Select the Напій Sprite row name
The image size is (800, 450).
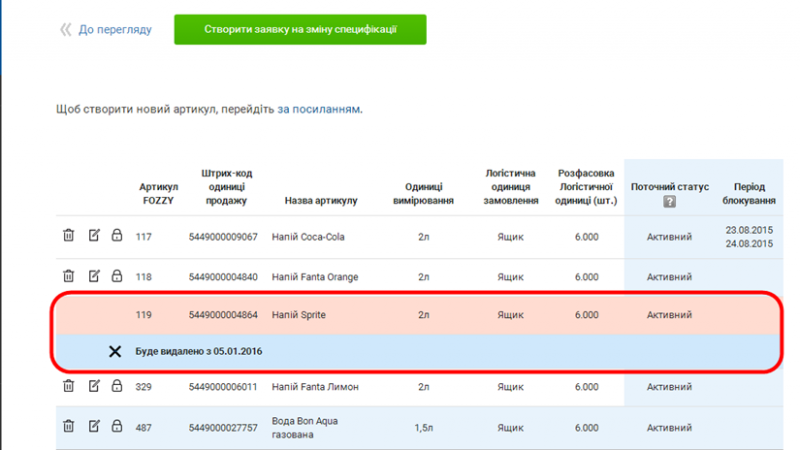click(x=298, y=315)
